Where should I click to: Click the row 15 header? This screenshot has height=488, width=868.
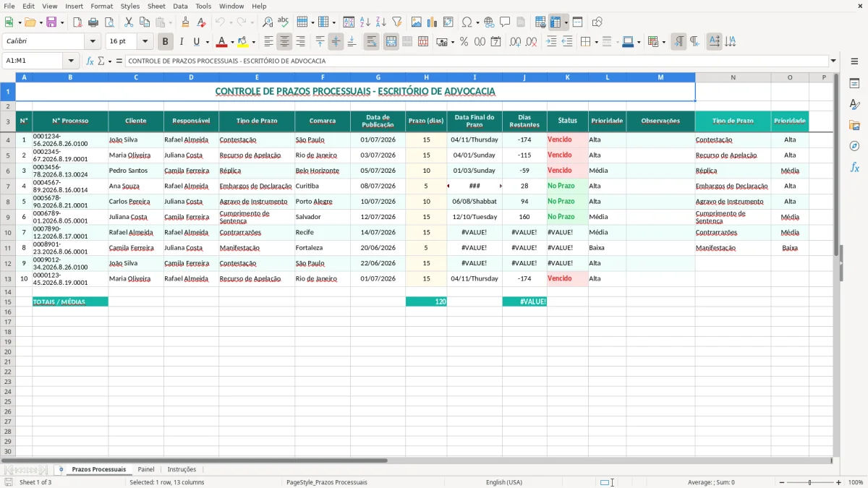[x=7, y=301]
